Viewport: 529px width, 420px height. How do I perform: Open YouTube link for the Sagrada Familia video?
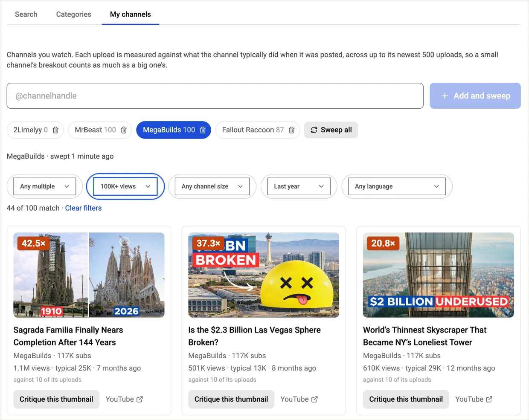[124, 399]
